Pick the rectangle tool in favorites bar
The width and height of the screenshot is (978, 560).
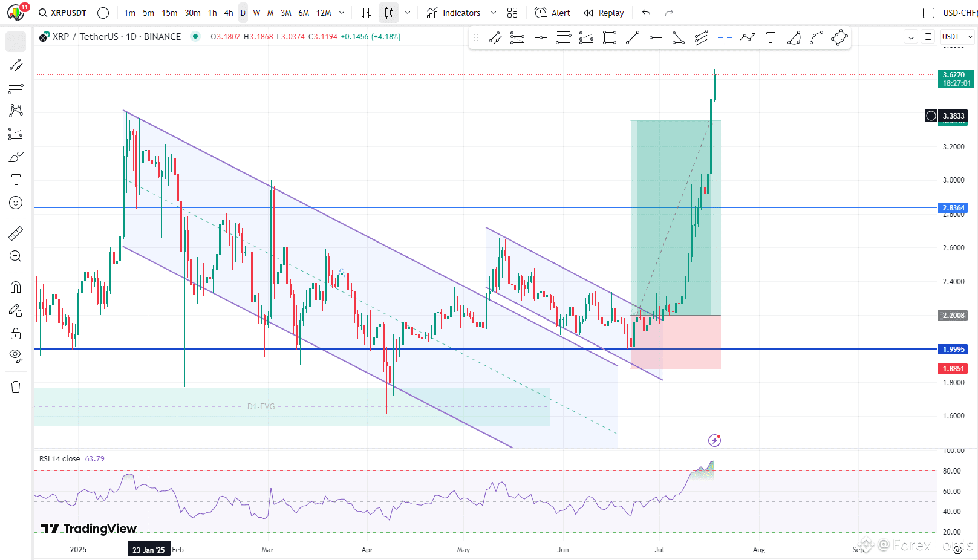[610, 38]
